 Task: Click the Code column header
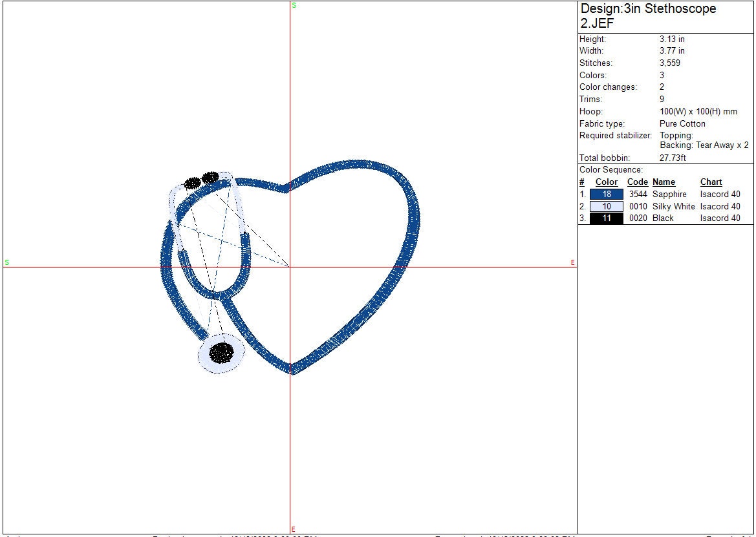pos(637,182)
